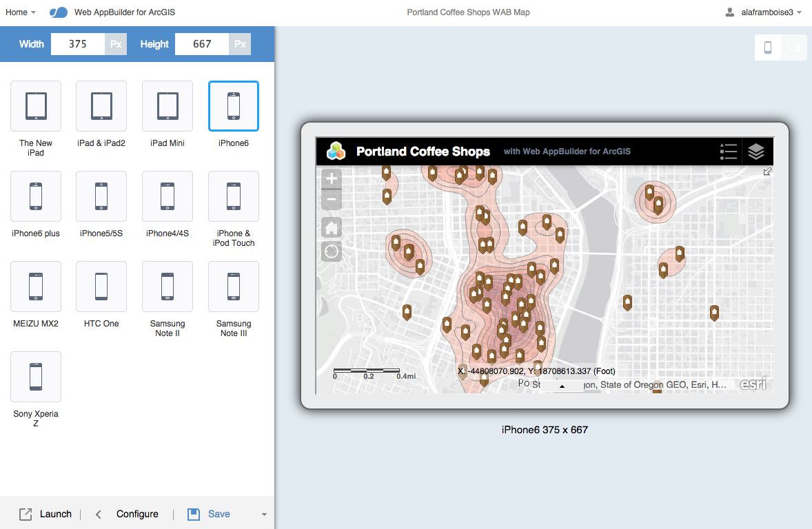Save the app
The width and height of the screenshot is (812, 529).
point(209,514)
